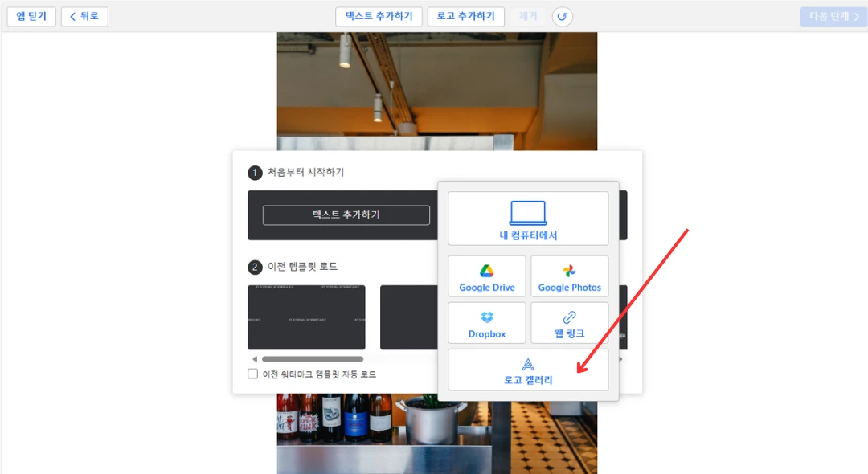
Task: Click 텍스트 추가하기 in the top toolbar
Action: tap(379, 16)
